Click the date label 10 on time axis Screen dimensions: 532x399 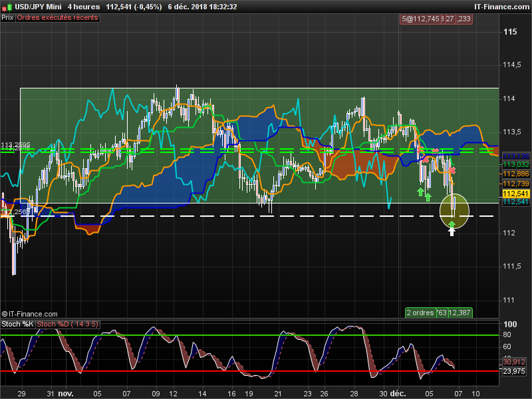pyautogui.click(x=475, y=394)
